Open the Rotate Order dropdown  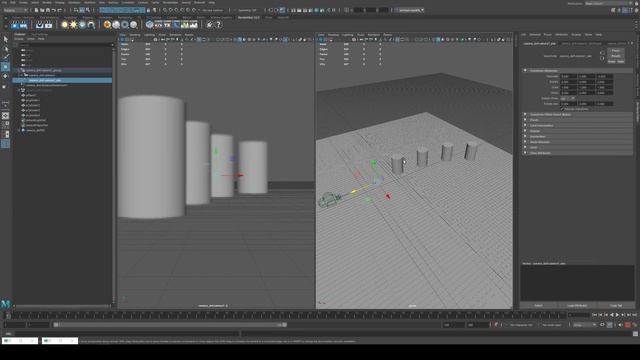click(x=568, y=98)
